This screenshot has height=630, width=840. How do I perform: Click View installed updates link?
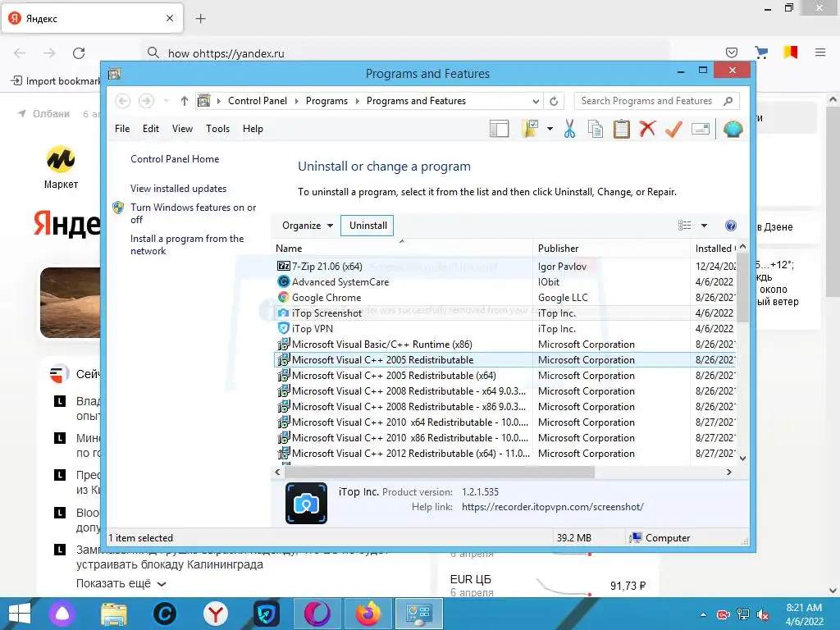[x=178, y=189]
